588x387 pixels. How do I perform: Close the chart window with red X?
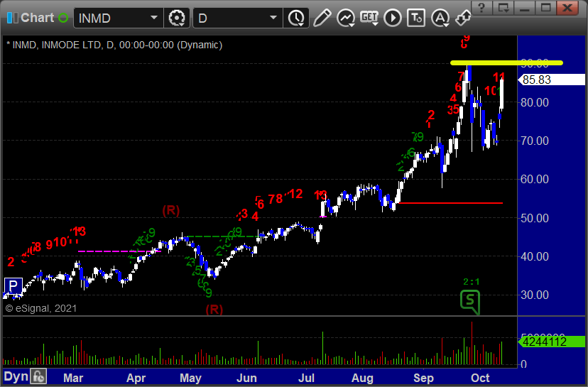[567, 7]
